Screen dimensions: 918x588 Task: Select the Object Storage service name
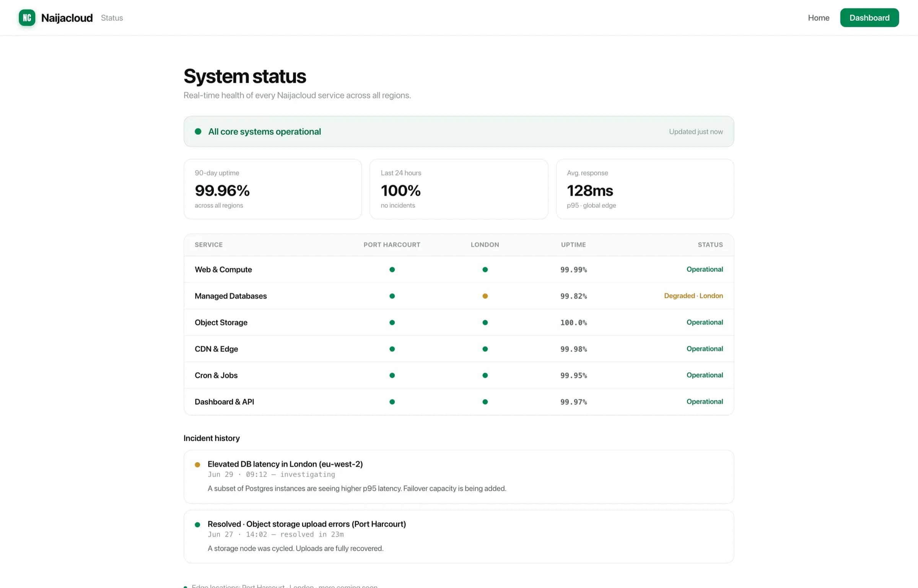[221, 322]
